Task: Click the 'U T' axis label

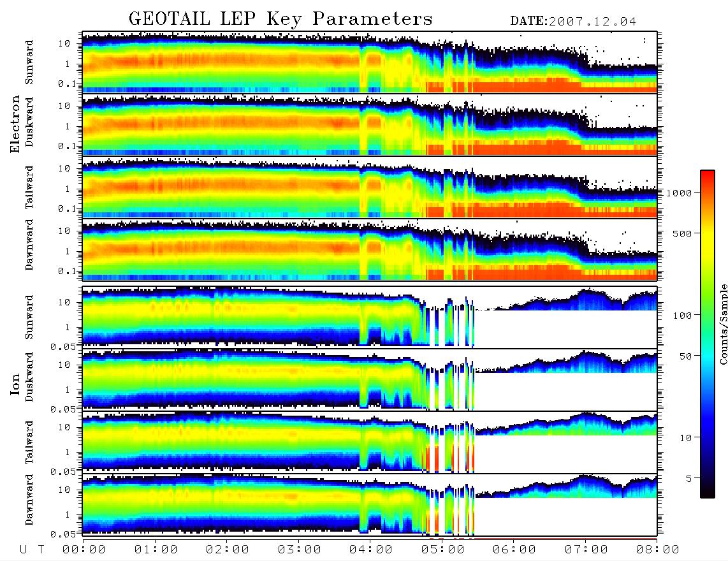Action: click(32, 550)
